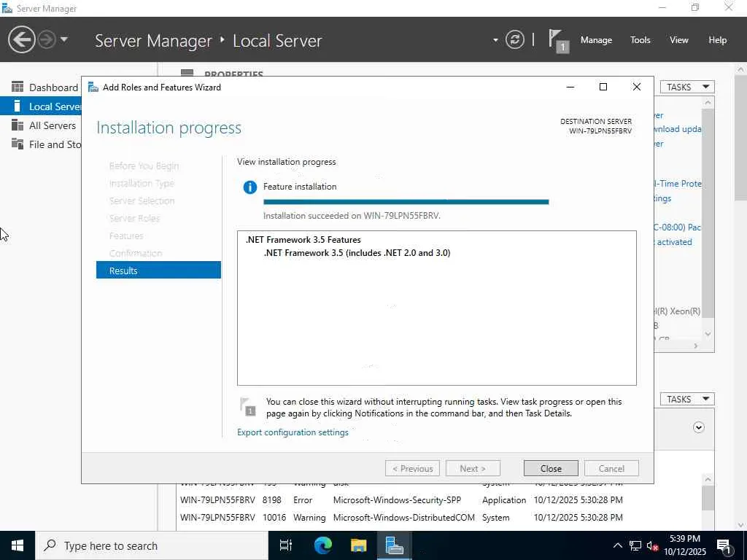Click the Server Manager taskbar icon
Screen dimensions: 747x560
[394, 545]
